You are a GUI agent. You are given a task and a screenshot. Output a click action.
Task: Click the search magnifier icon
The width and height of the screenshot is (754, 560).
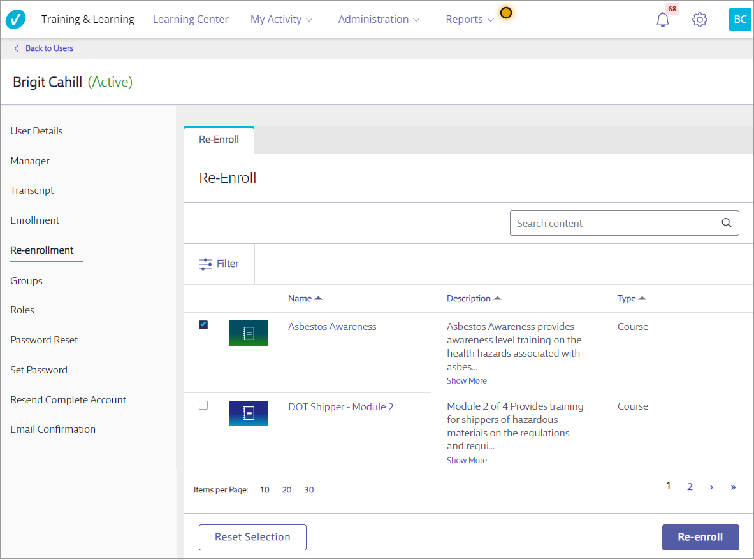click(727, 224)
